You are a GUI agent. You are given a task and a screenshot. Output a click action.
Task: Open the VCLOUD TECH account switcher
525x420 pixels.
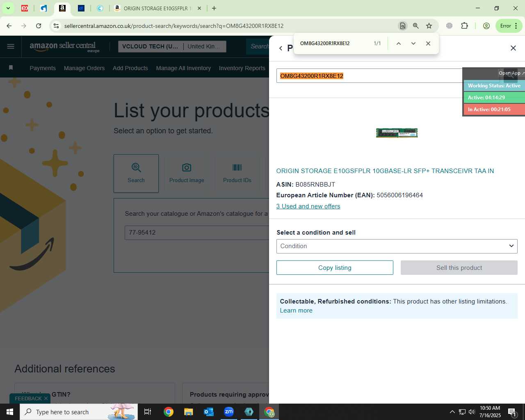(x=172, y=46)
